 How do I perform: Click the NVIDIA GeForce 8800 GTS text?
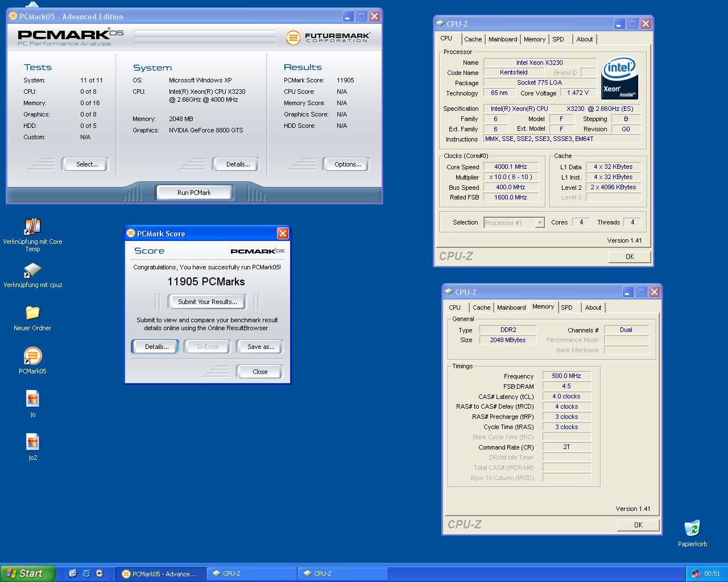(x=206, y=130)
